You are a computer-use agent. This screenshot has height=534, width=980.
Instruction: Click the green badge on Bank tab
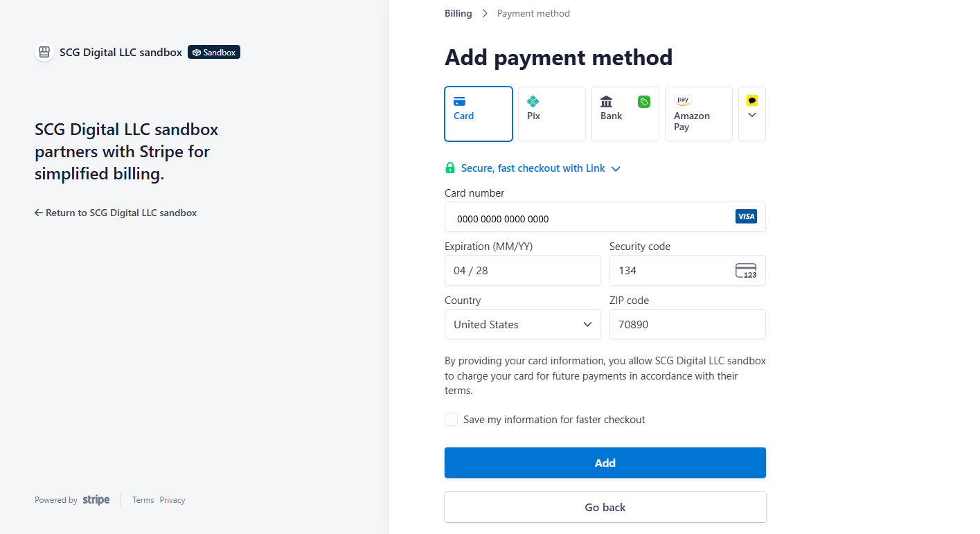644,102
